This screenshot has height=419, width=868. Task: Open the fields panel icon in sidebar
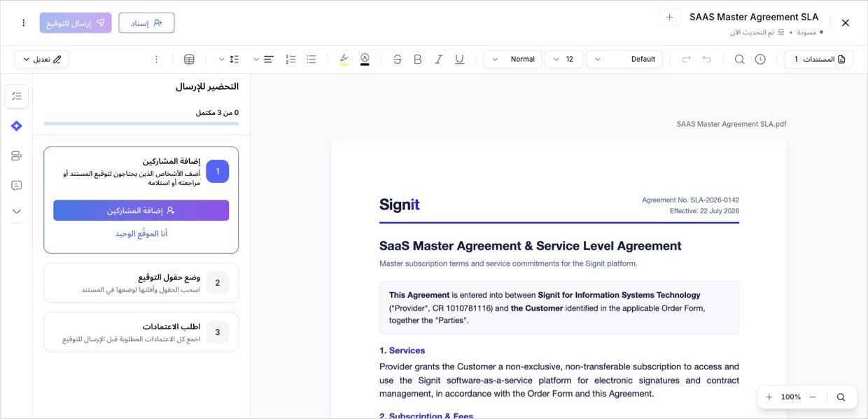click(17, 156)
